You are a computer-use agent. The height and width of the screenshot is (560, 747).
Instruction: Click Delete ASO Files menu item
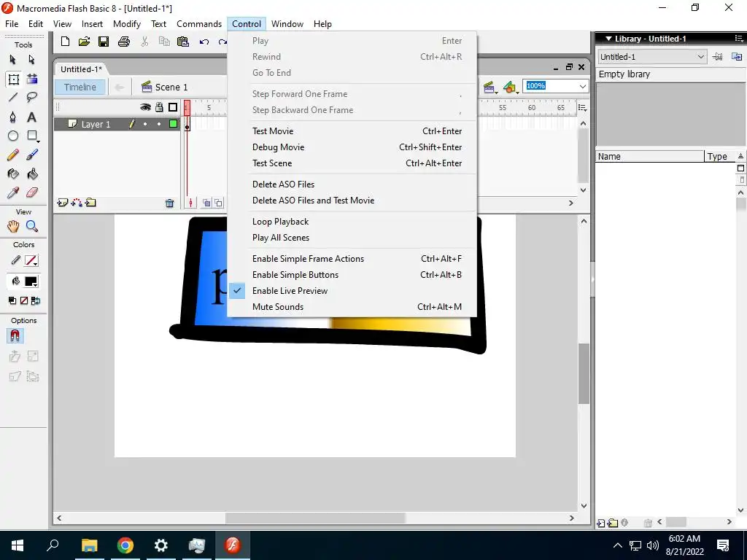point(352,184)
